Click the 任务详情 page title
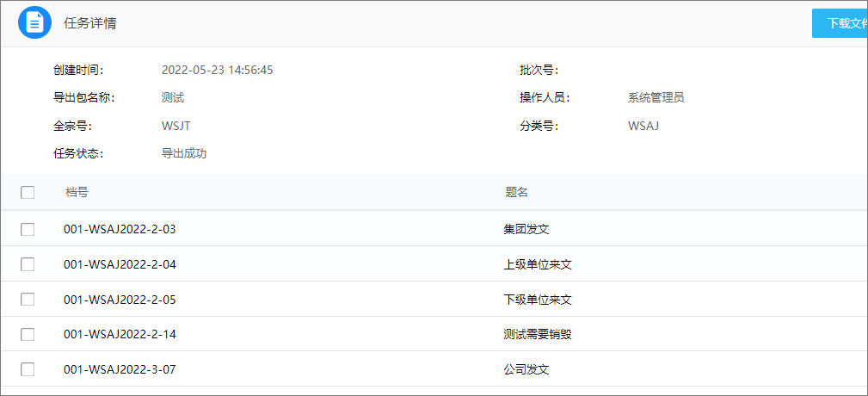This screenshot has height=396, width=868. pyautogui.click(x=90, y=23)
